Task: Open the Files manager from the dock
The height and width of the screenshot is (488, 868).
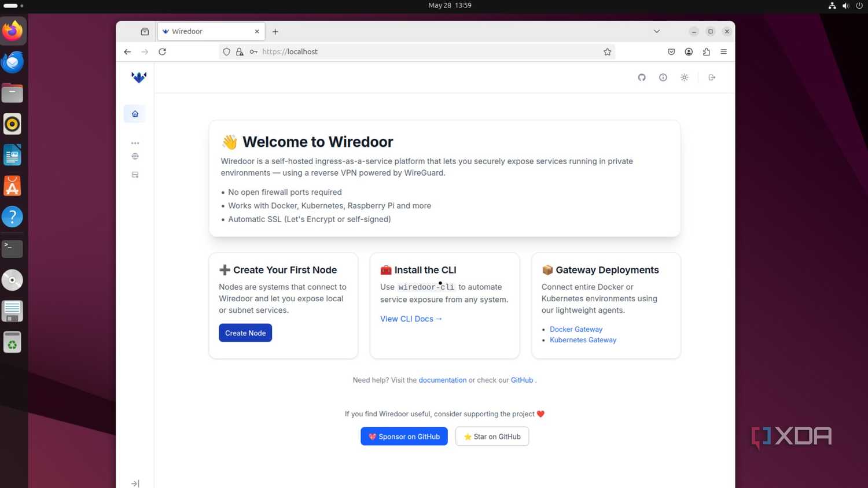Action: [12, 93]
